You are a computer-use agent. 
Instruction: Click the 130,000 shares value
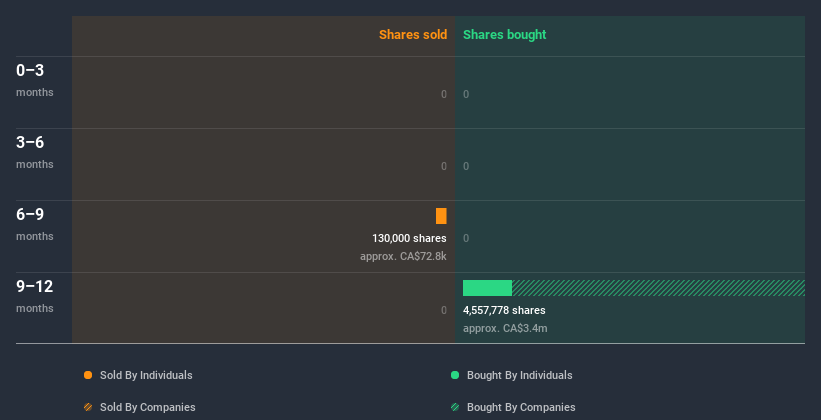[x=409, y=238]
